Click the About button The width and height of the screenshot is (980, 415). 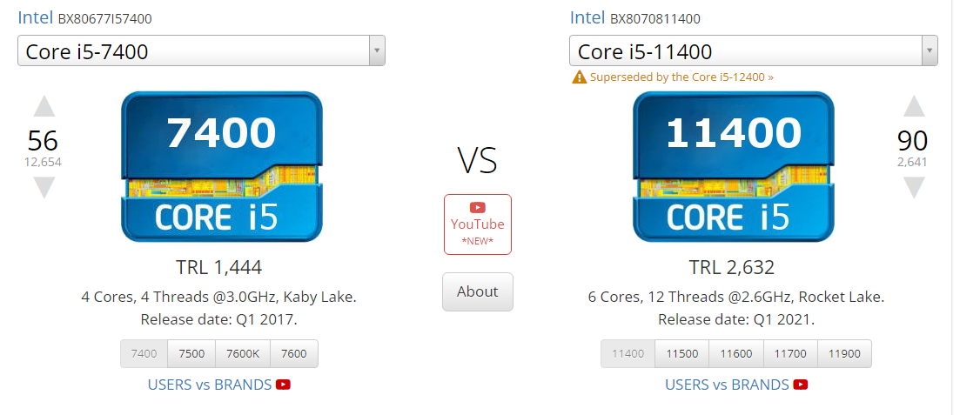(478, 291)
